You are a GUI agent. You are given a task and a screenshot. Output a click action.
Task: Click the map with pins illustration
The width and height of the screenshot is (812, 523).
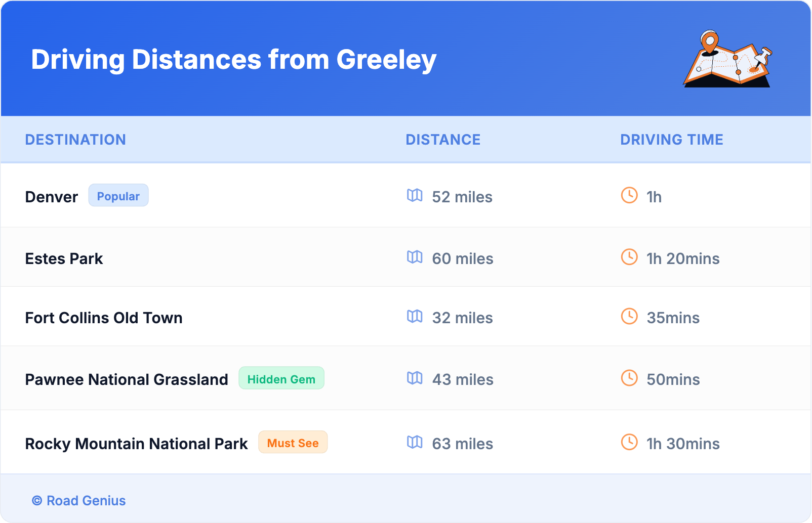tap(727, 60)
